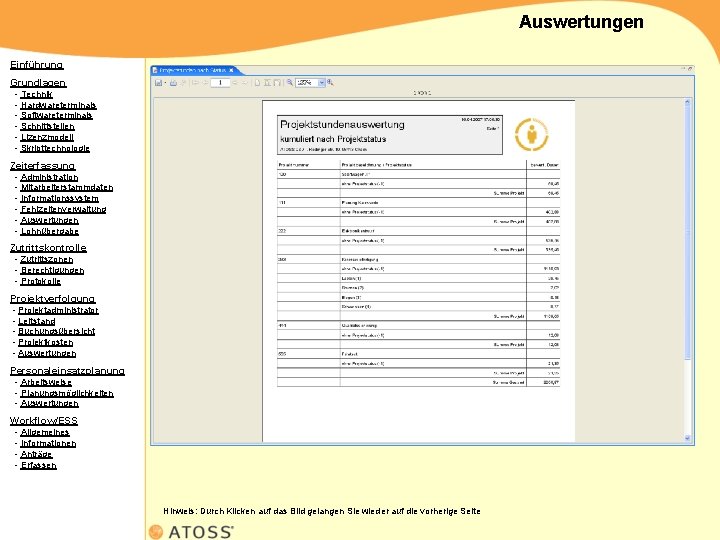Click the vertical scrollbar thumb in viewer

(687, 232)
